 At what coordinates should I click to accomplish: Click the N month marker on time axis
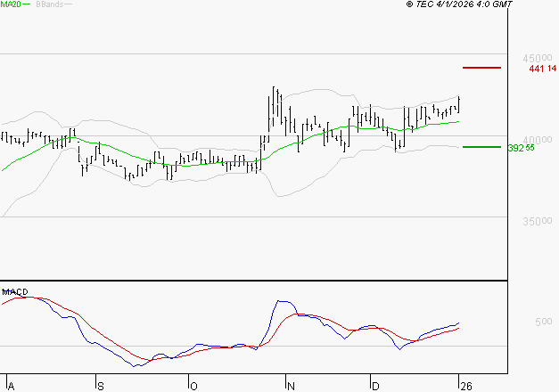[x=291, y=387]
